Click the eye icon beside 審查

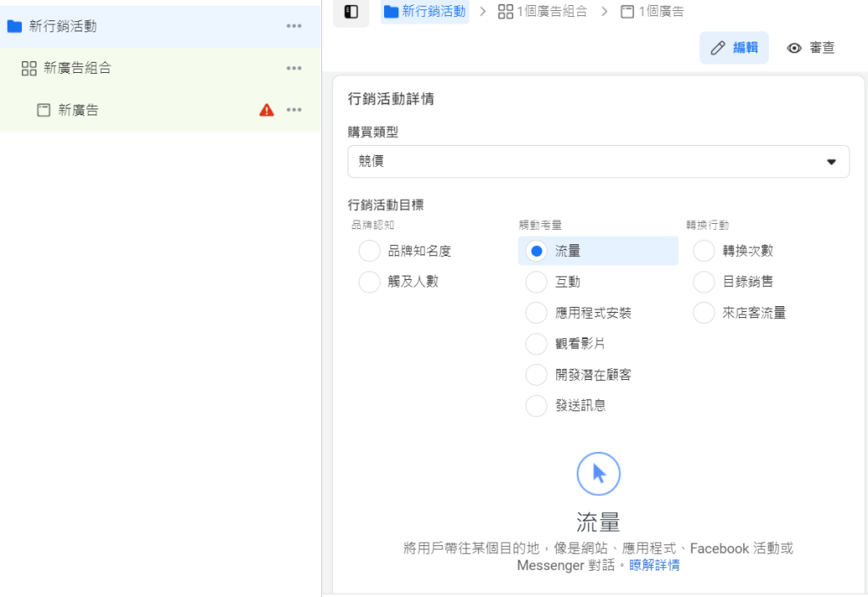click(793, 47)
